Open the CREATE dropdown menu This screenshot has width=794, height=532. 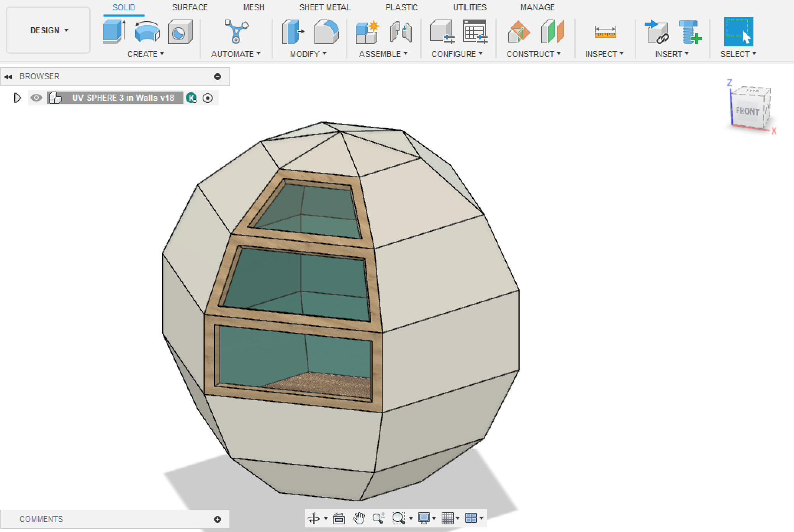coord(146,54)
